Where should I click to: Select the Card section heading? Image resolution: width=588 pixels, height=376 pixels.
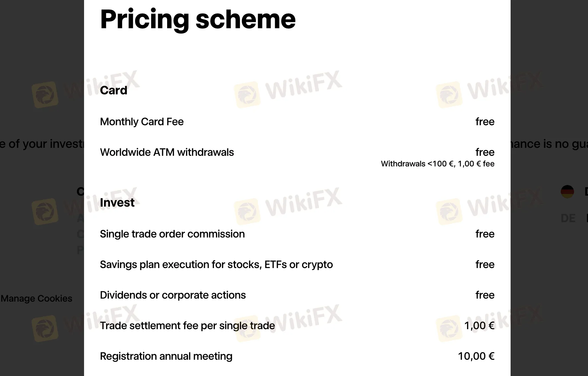coord(114,90)
